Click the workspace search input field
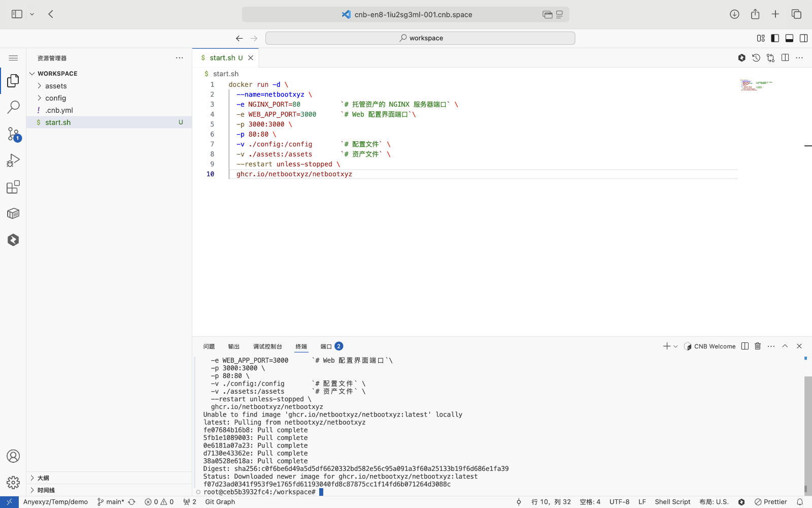The width and height of the screenshot is (812, 508). pyautogui.click(x=420, y=38)
